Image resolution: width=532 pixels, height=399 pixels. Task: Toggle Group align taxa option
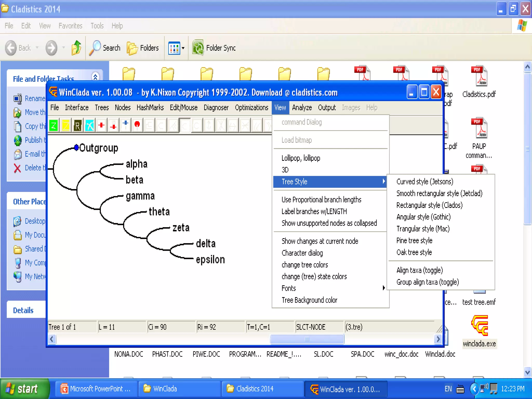click(x=427, y=282)
